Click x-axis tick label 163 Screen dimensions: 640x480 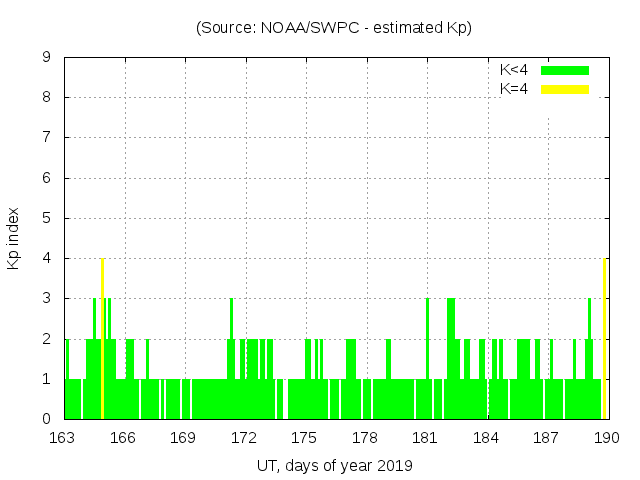[63, 437]
